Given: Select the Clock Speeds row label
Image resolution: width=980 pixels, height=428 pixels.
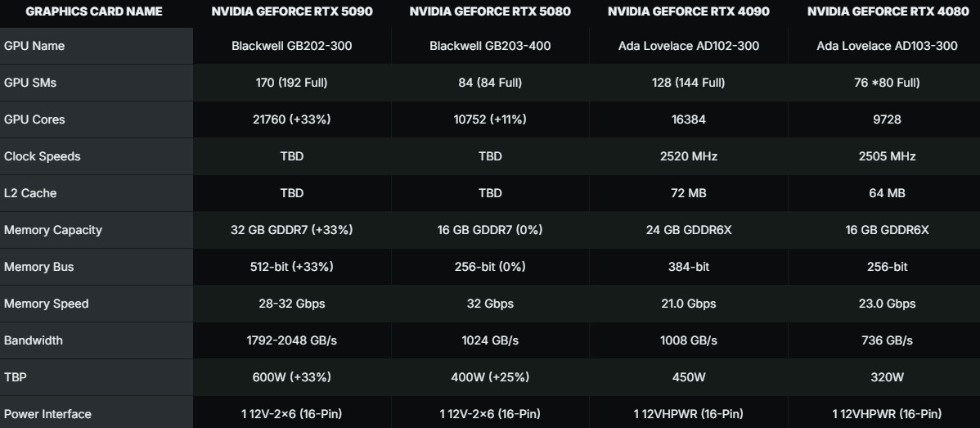Looking at the screenshot, I should pos(43,156).
